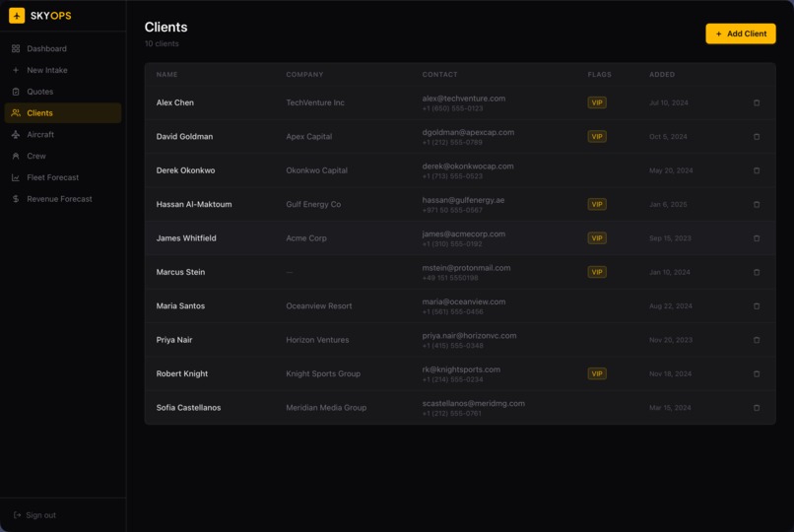Click VIP badge for David Goldman
Screen dimensions: 794x532
pyautogui.click(x=597, y=137)
